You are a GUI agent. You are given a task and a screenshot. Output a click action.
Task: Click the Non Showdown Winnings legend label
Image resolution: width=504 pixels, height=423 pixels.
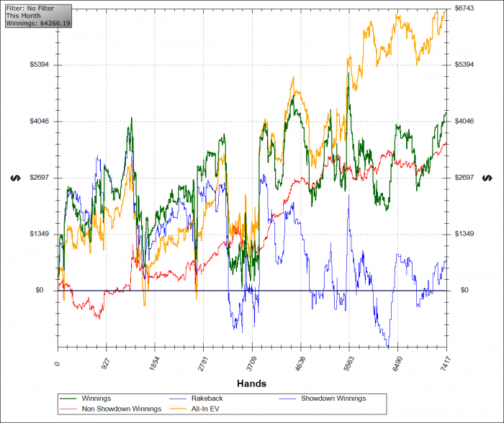pos(122,409)
